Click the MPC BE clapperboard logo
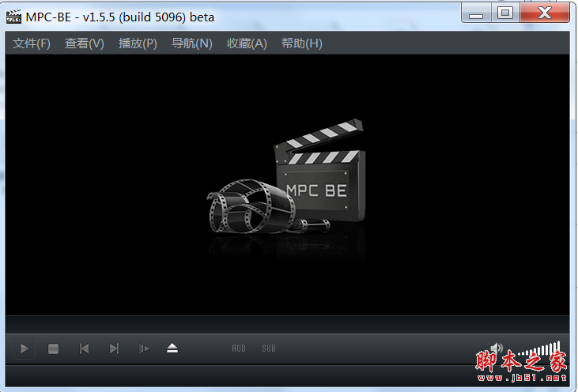This screenshot has height=392, width=578. (286, 176)
